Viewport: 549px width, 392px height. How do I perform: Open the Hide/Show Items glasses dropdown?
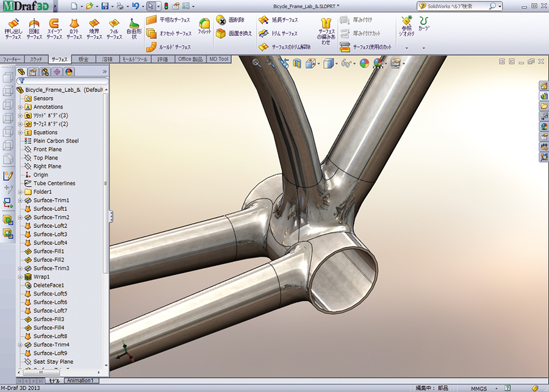tap(354, 63)
